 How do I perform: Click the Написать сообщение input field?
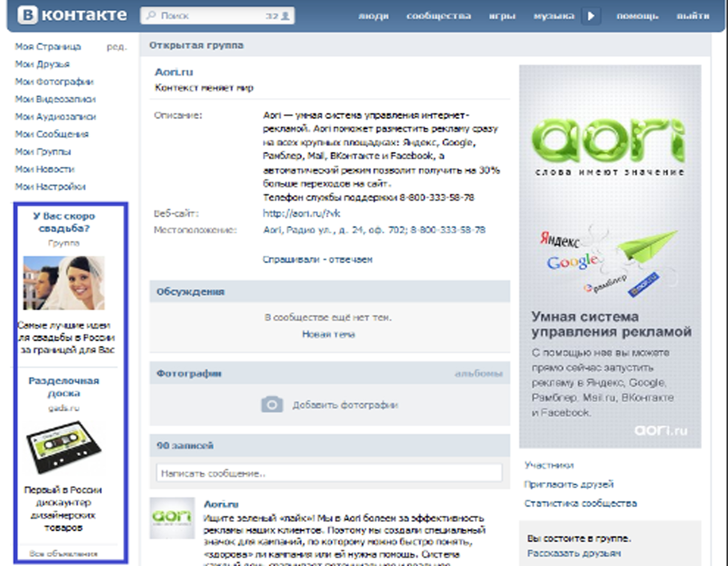click(x=329, y=473)
